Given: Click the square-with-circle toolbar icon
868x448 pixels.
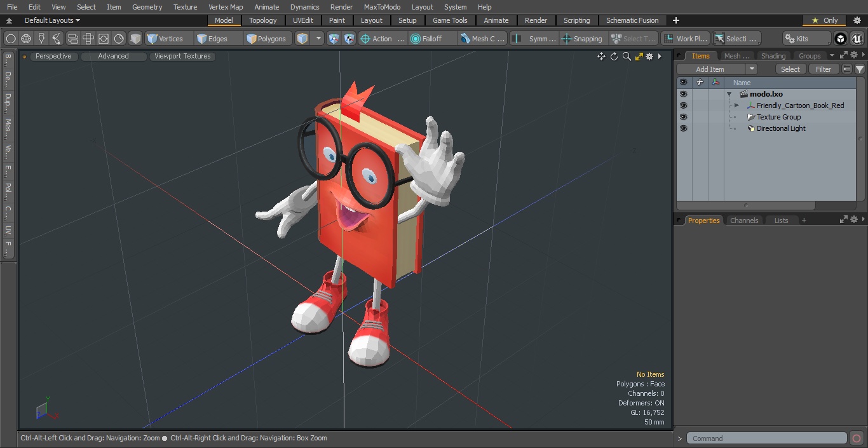Looking at the screenshot, I should coord(104,39).
